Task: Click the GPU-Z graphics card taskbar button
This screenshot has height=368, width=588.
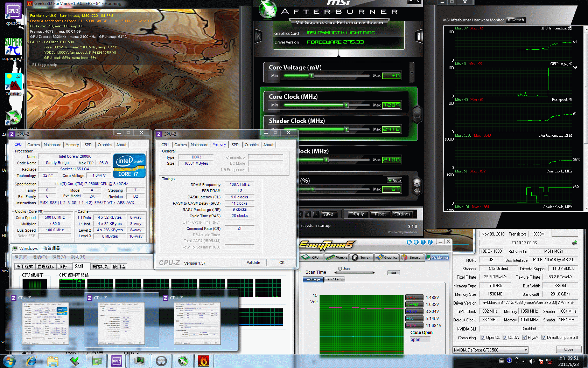Action: (x=96, y=361)
